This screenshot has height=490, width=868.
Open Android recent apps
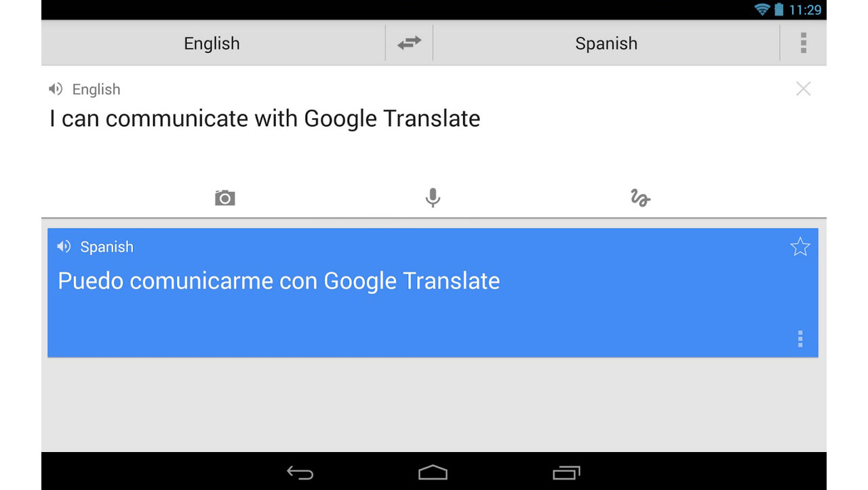[566, 472]
